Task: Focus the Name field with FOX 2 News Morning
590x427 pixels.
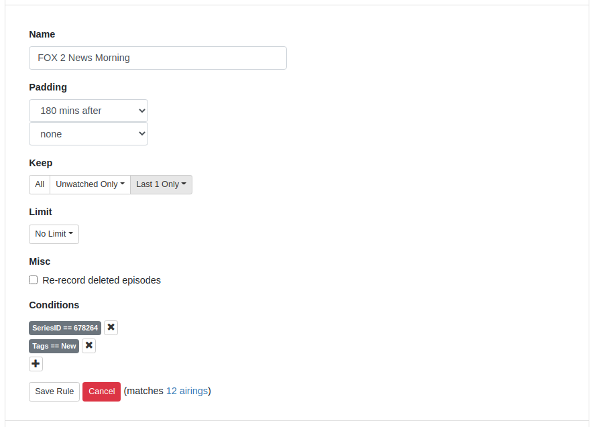Action: (158, 58)
